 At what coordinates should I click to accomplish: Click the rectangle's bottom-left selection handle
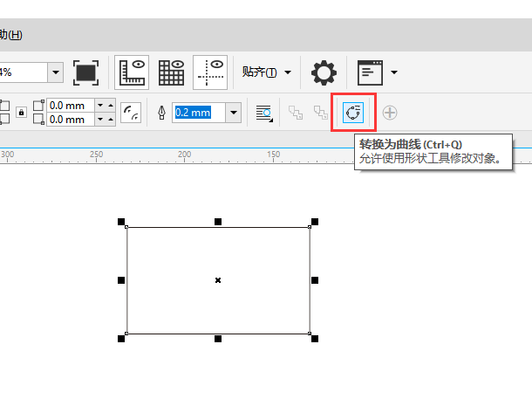click(121, 339)
